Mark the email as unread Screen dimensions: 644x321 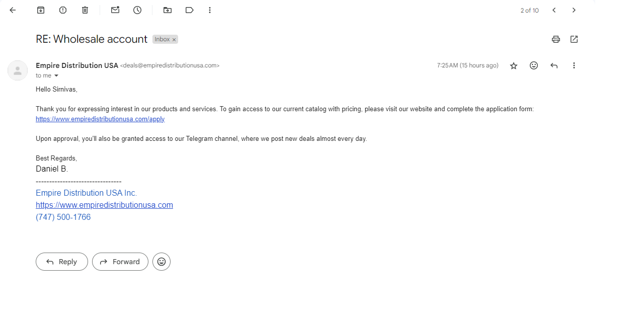point(115,10)
